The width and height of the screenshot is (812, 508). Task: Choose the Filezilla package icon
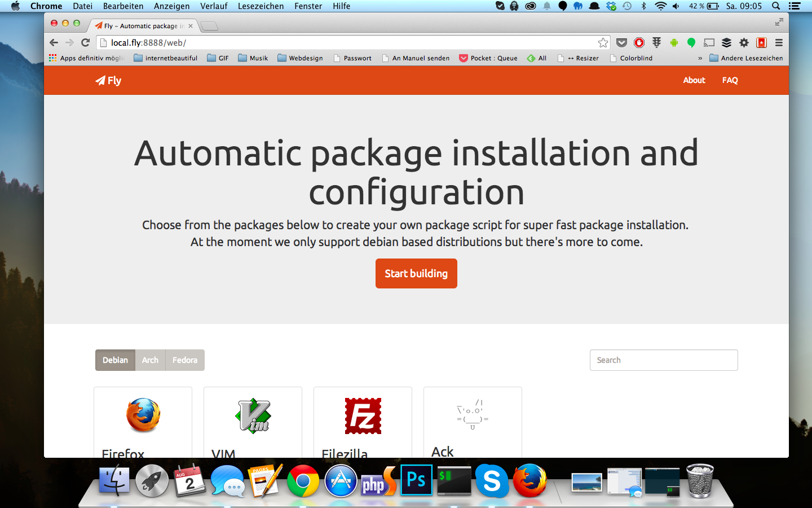coord(363,415)
